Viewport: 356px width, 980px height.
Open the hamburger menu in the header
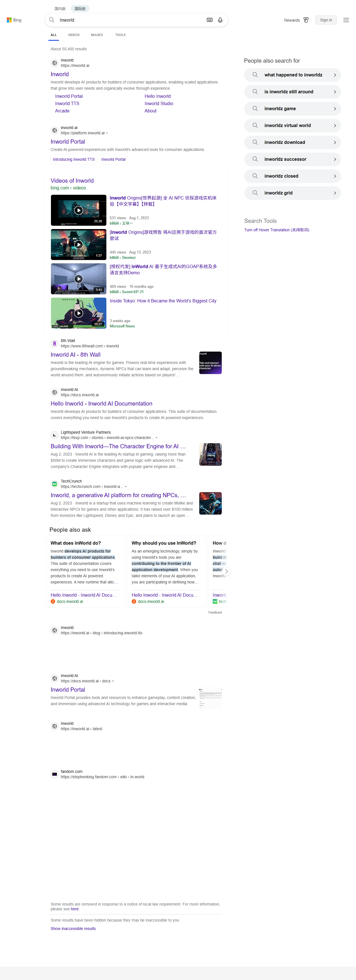(x=346, y=20)
